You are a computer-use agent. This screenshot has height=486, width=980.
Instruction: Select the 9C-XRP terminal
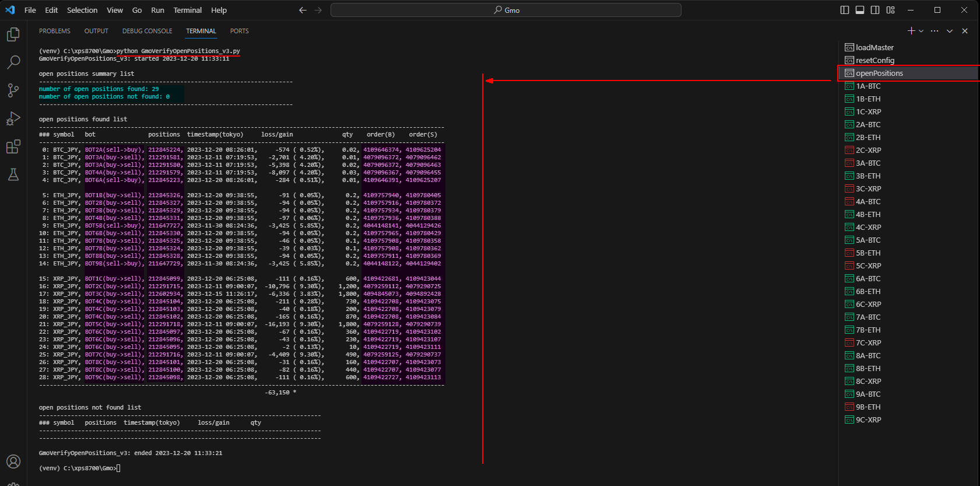pos(909,419)
